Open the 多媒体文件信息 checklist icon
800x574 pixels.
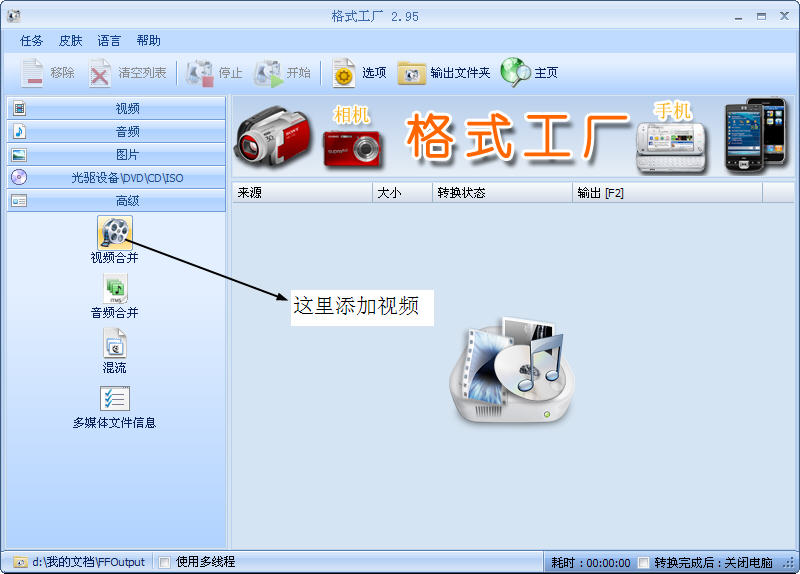(x=115, y=398)
